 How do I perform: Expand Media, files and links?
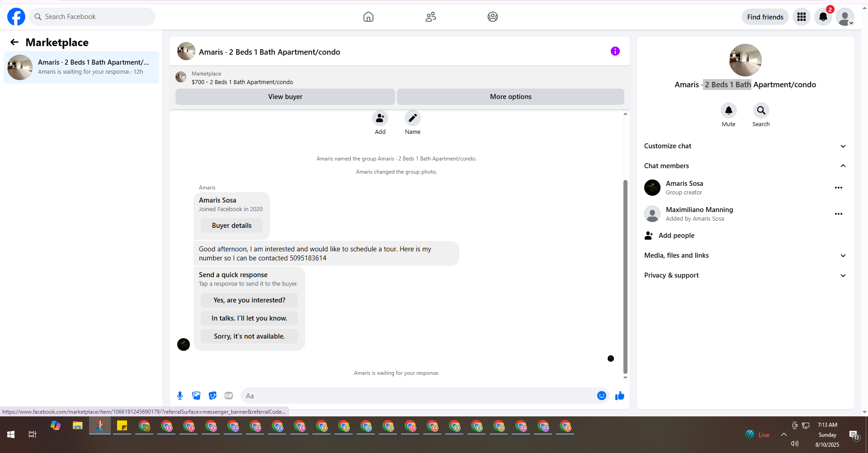(745, 255)
